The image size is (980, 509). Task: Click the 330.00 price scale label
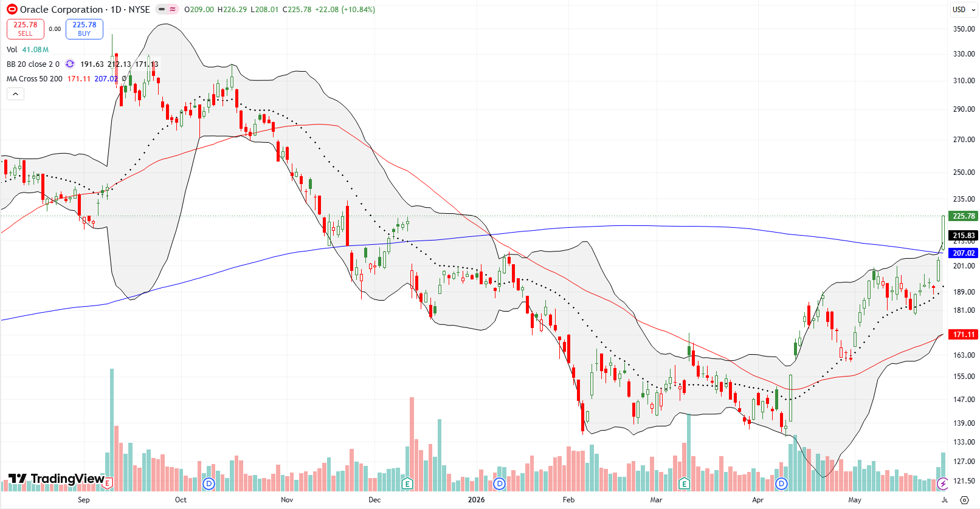(x=964, y=54)
